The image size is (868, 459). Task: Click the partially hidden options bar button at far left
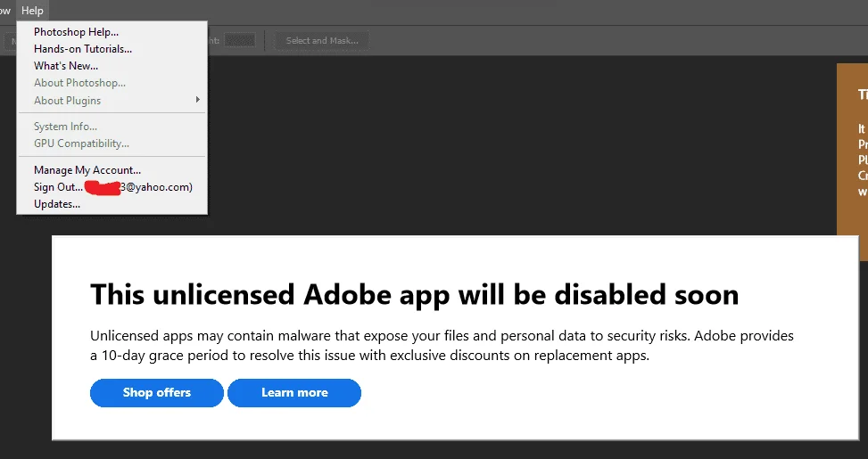(11, 41)
